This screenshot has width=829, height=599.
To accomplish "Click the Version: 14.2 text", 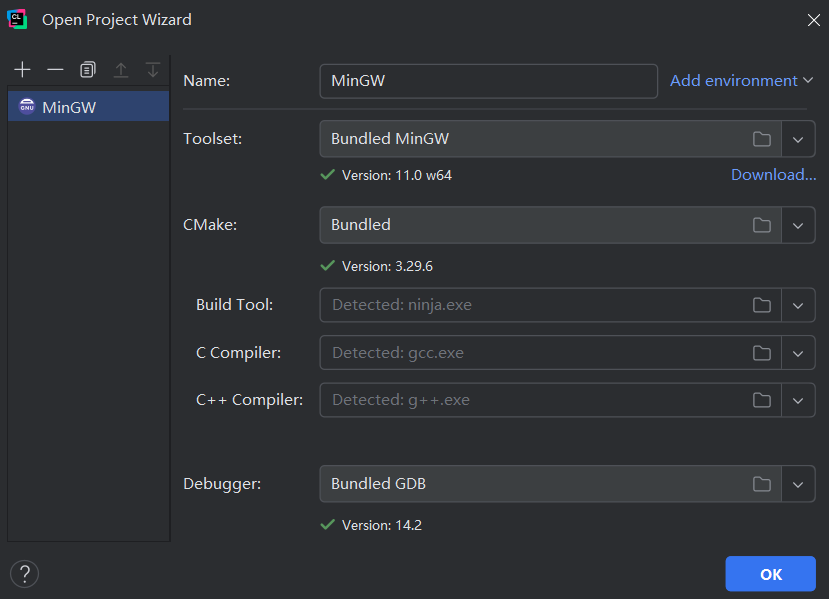I will (x=382, y=525).
